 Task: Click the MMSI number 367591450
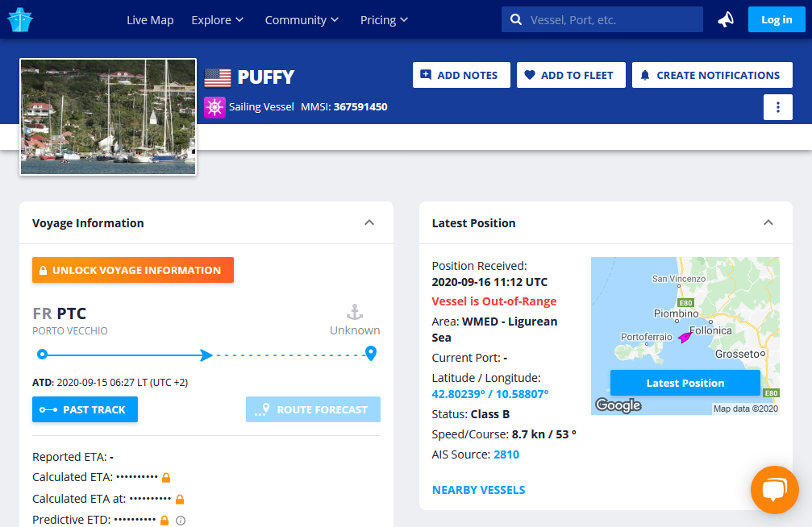[360, 106]
